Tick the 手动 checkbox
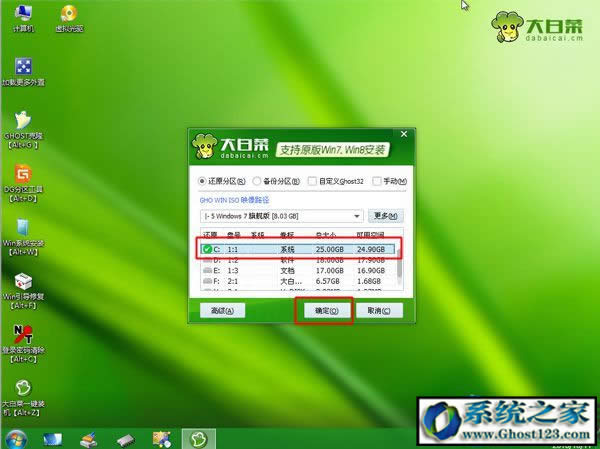 pos(376,181)
